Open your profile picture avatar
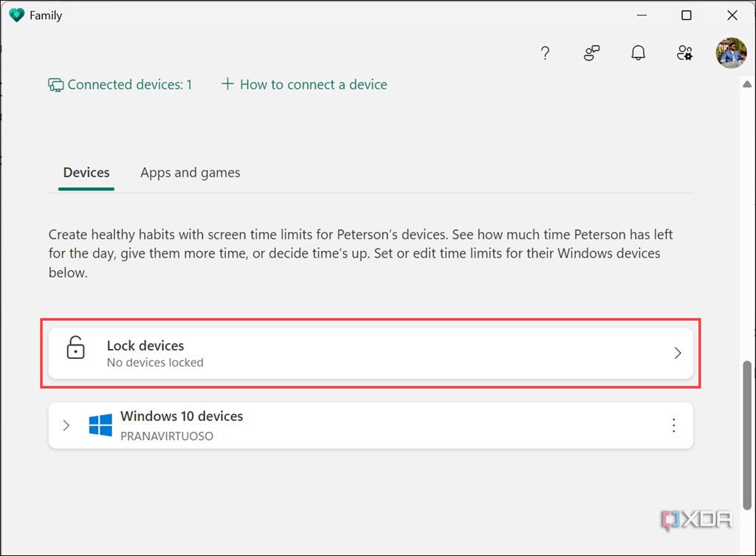The width and height of the screenshot is (756, 556). [x=730, y=52]
